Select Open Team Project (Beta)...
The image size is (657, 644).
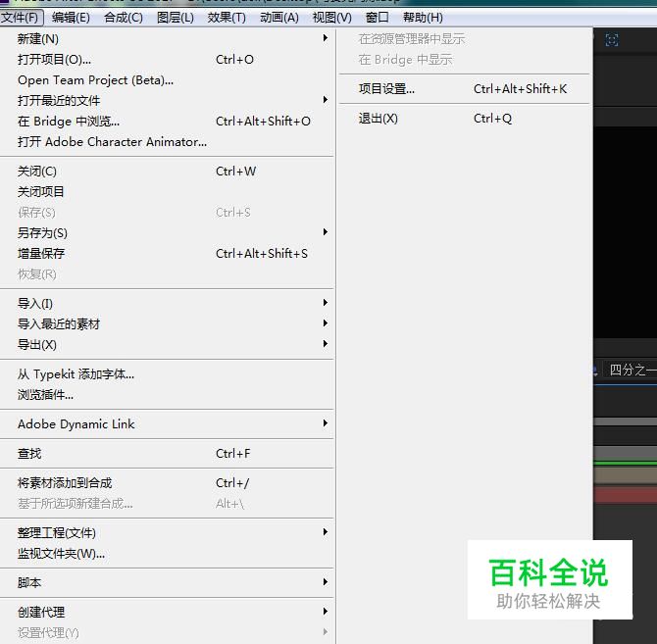(167, 80)
